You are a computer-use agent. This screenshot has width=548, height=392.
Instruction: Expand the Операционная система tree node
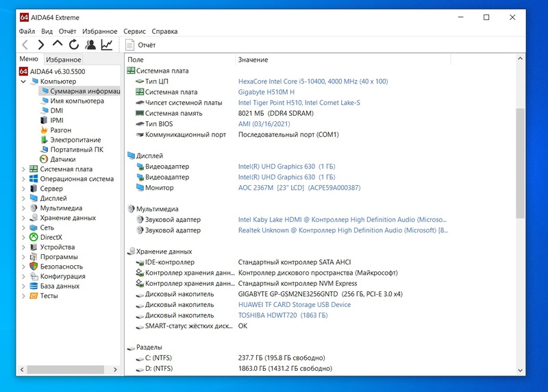coord(23,179)
